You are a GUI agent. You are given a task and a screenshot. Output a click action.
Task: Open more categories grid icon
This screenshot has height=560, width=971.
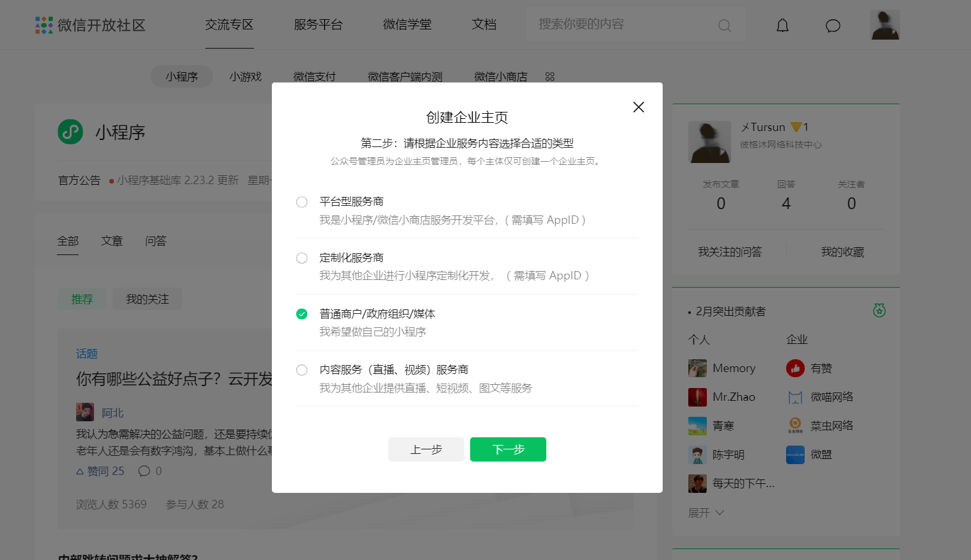550,77
